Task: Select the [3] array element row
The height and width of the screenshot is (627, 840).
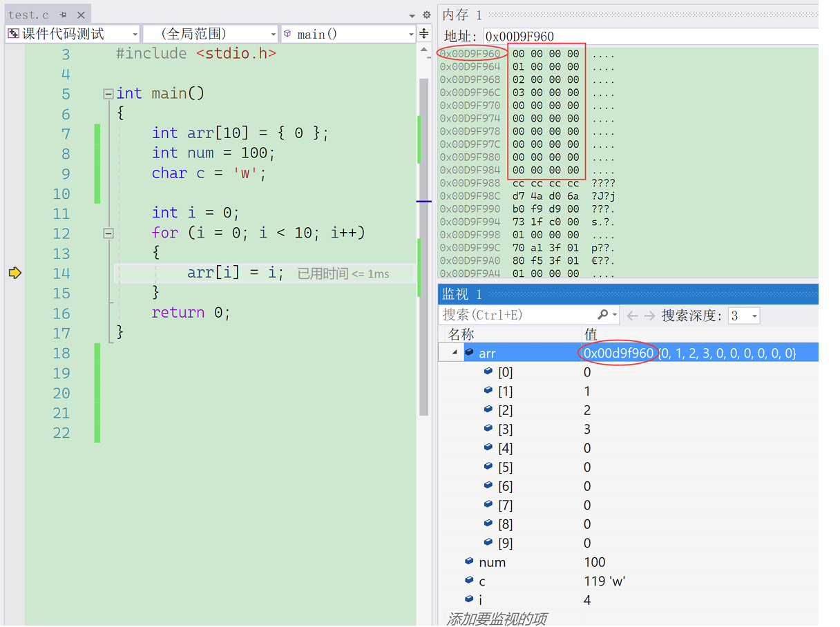Action: (629, 430)
